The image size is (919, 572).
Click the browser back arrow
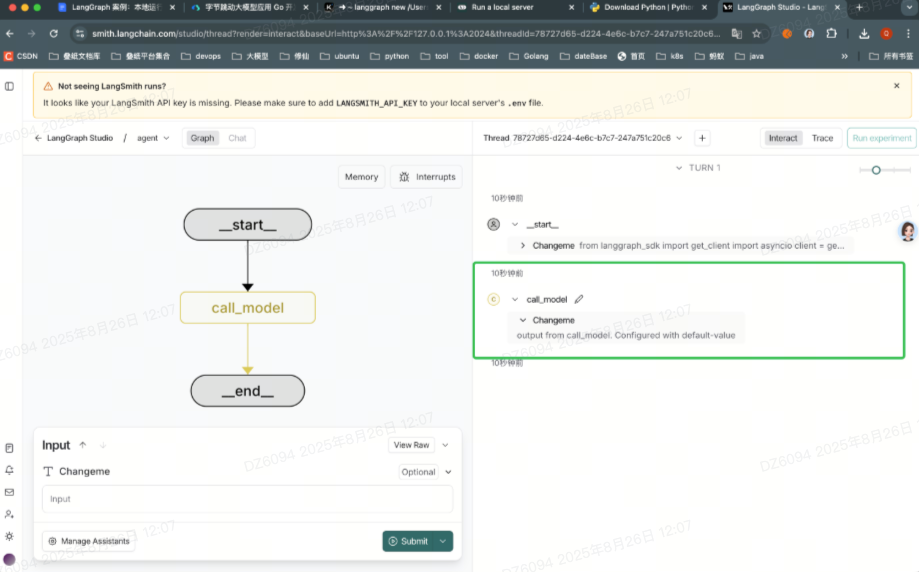tap(10, 34)
